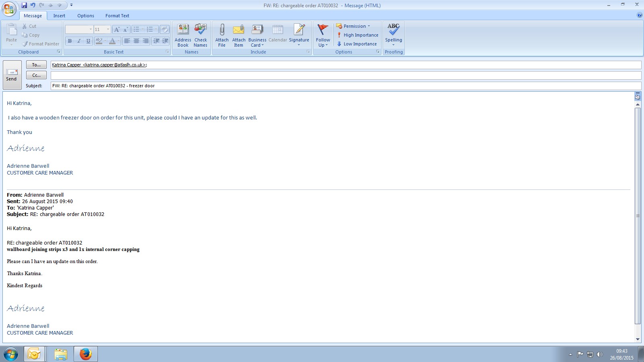This screenshot has height=362, width=644.
Task: Click the message body vertical scrollbar
Action: pyautogui.click(x=638, y=216)
